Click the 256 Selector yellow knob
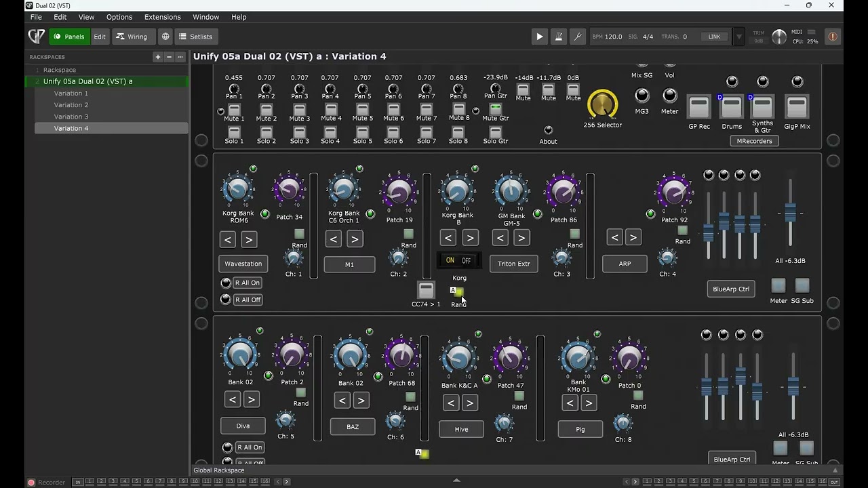The height and width of the screenshot is (488, 868). (602, 105)
